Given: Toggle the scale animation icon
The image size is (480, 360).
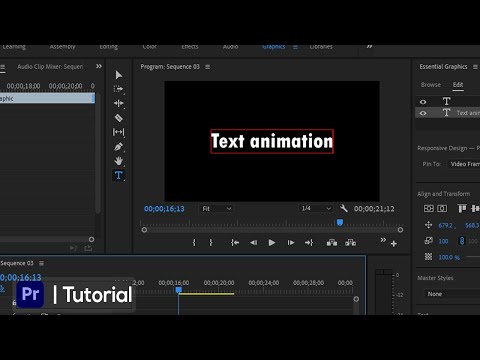Looking at the screenshot, I should (x=429, y=241).
